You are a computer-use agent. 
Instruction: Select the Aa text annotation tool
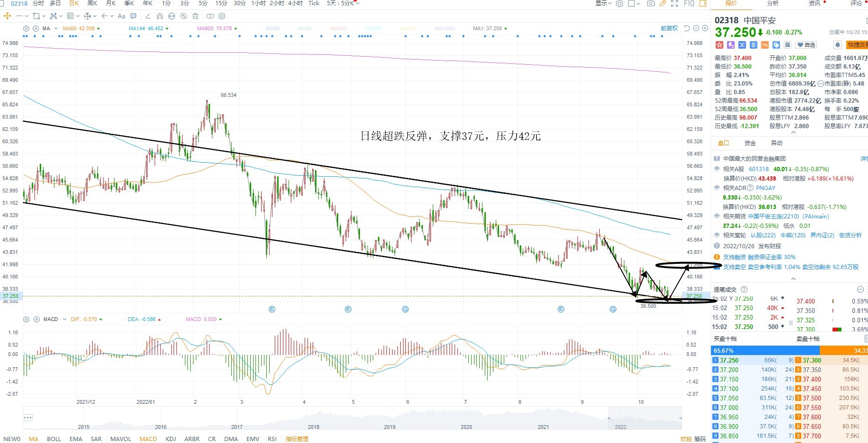point(122,16)
